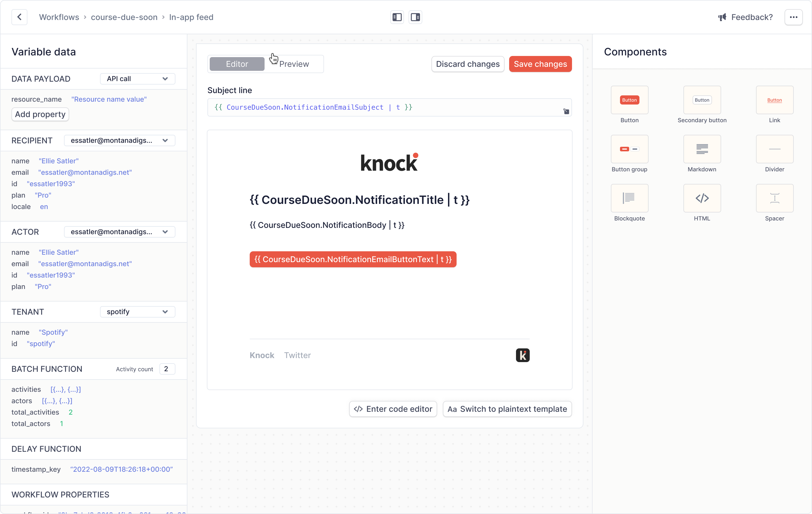Change the TENANT from spotify
The height and width of the screenshot is (514, 812).
coord(137,312)
